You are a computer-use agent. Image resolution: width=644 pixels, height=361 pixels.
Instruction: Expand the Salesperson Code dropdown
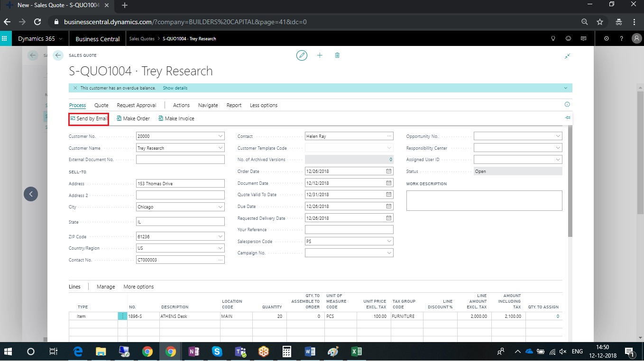tap(389, 242)
